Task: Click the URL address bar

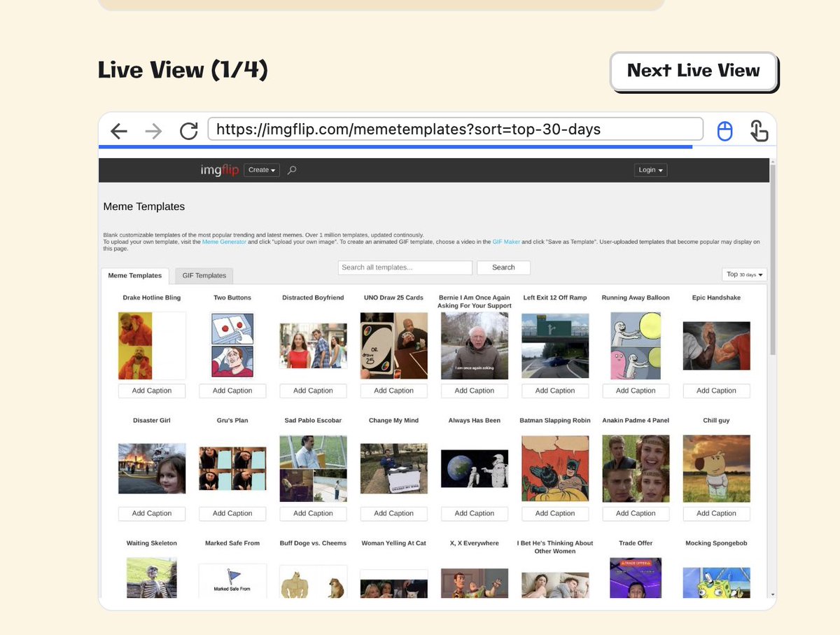Action: pyautogui.click(x=455, y=130)
